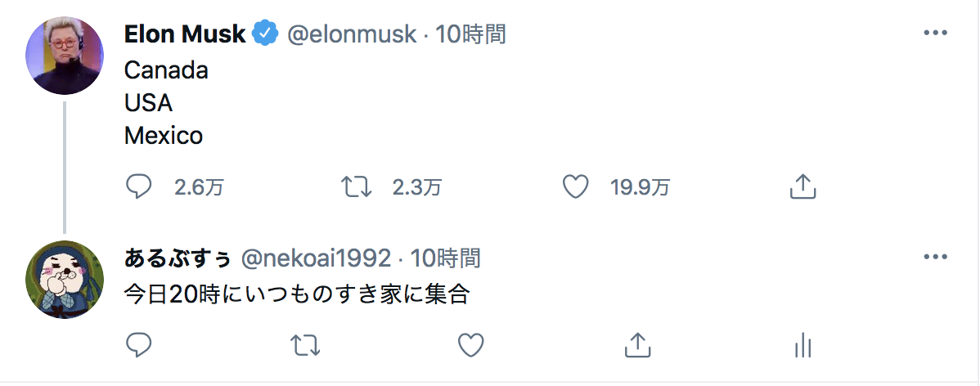Click the あるぶすぅ display name

178,258
